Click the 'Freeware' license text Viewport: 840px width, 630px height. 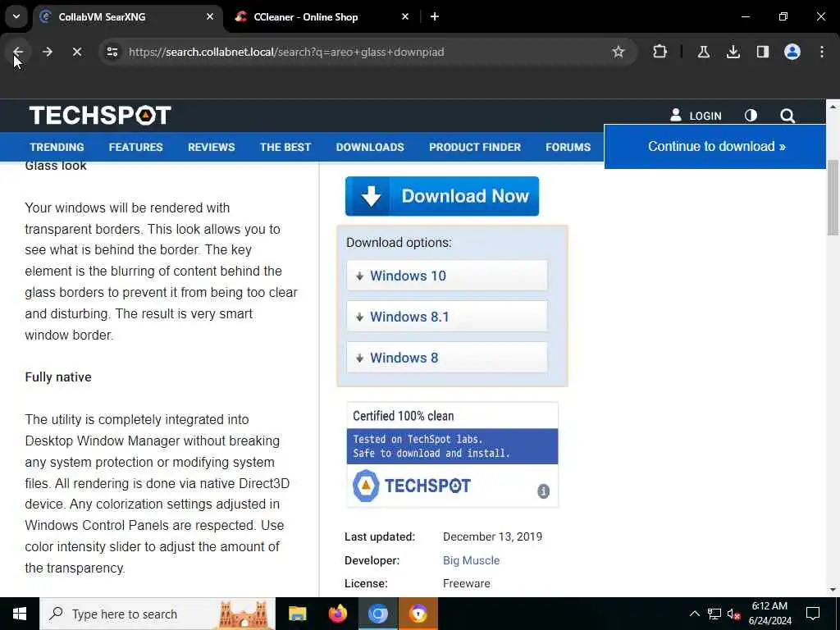click(x=466, y=583)
